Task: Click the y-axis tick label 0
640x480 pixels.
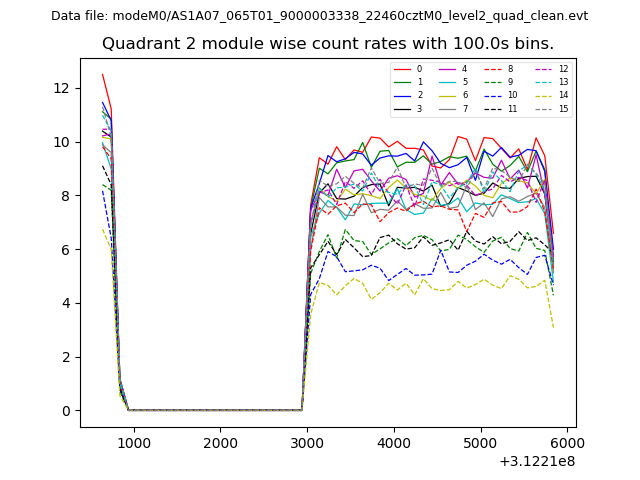Action: [x=66, y=411]
